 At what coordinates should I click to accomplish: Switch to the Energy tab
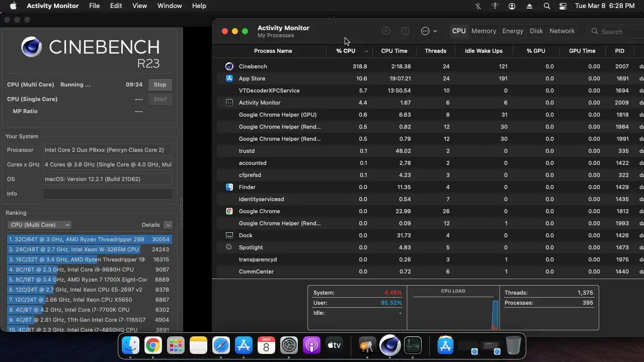pyautogui.click(x=513, y=31)
